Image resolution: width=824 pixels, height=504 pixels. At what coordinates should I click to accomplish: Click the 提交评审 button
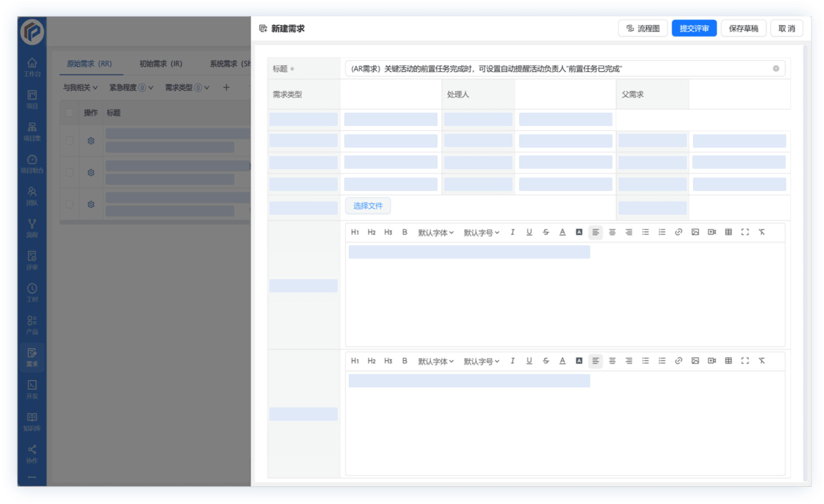pos(694,28)
